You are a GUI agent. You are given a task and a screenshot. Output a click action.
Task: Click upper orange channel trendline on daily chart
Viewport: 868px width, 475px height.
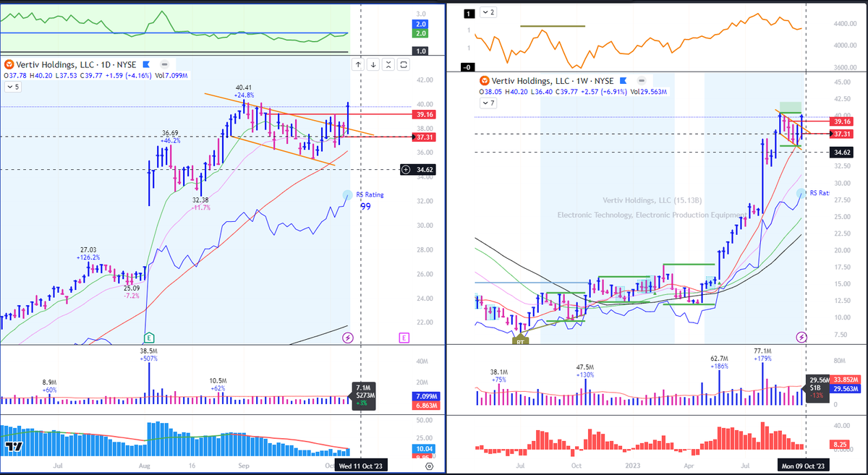pos(289,113)
